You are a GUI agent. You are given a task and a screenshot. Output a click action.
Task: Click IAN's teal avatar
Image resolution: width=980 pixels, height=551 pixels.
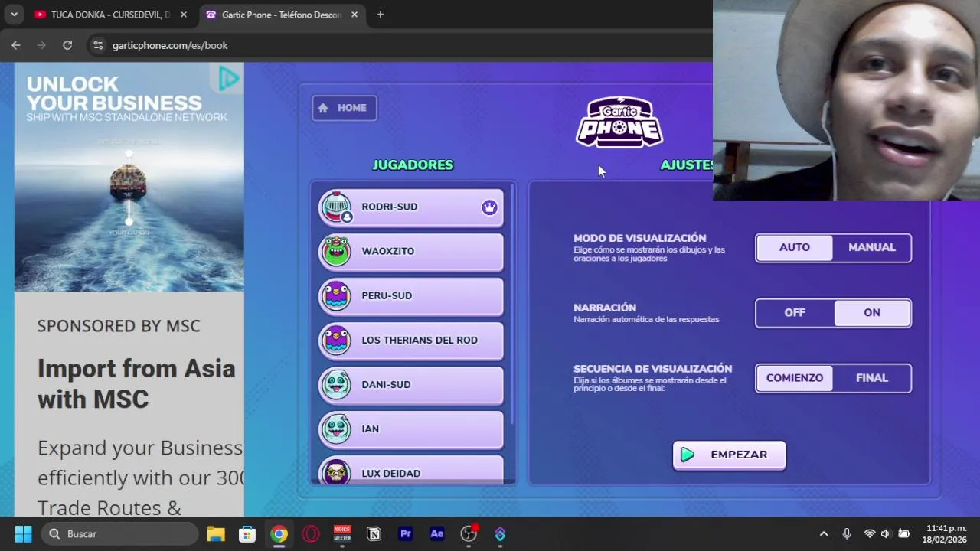point(336,429)
